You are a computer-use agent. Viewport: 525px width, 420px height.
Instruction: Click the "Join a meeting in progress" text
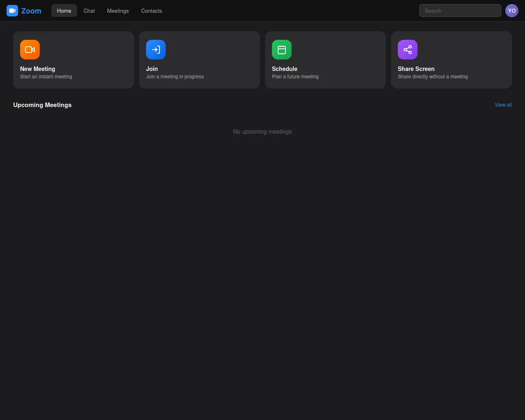coord(175,77)
